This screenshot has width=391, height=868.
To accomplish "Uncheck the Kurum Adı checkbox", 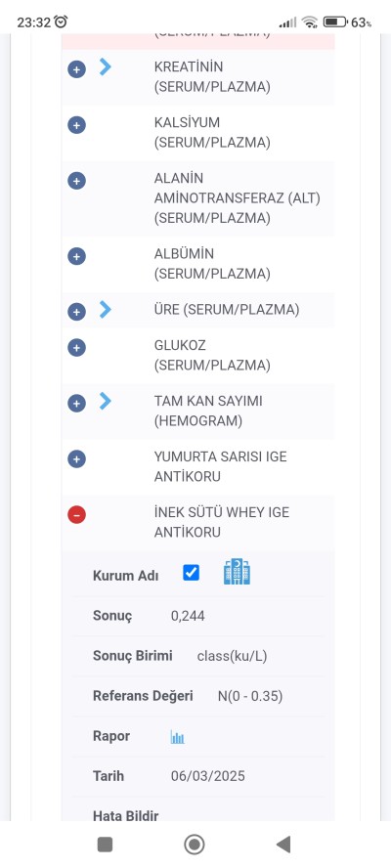I will click(191, 573).
